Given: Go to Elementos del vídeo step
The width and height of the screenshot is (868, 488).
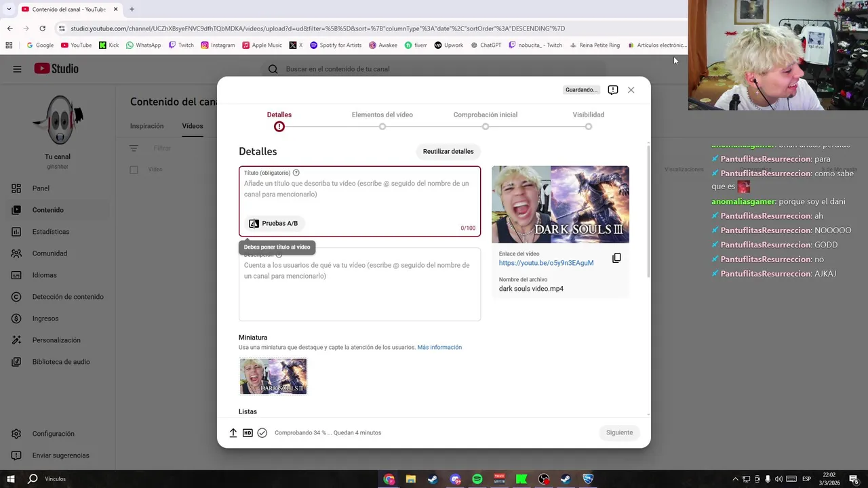Looking at the screenshot, I should (x=382, y=121).
